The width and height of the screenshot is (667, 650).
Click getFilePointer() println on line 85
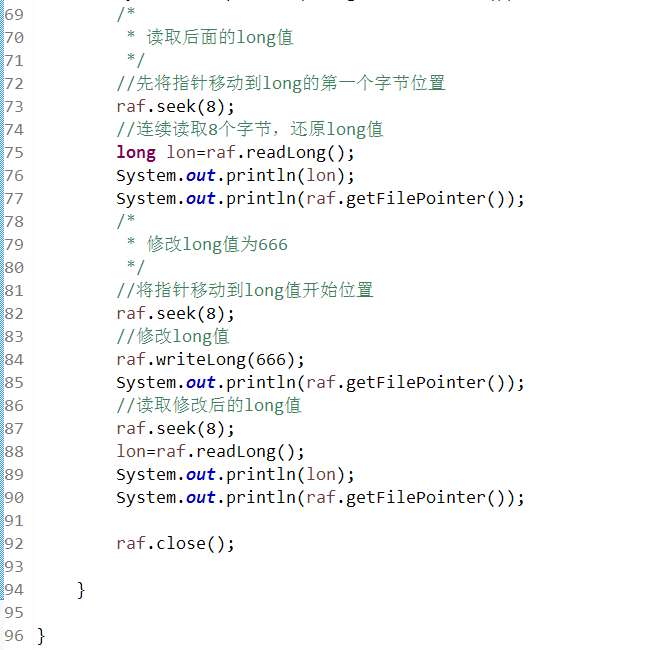click(320, 383)
